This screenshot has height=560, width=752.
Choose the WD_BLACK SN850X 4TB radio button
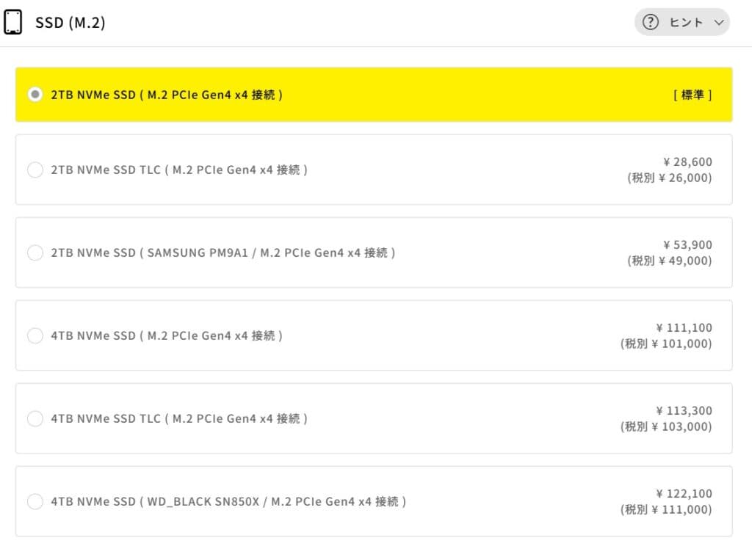tap(35, 501)
